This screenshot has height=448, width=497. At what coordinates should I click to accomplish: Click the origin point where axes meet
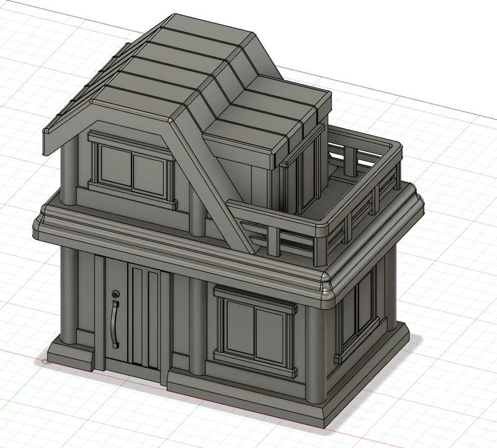click(41, 362)
